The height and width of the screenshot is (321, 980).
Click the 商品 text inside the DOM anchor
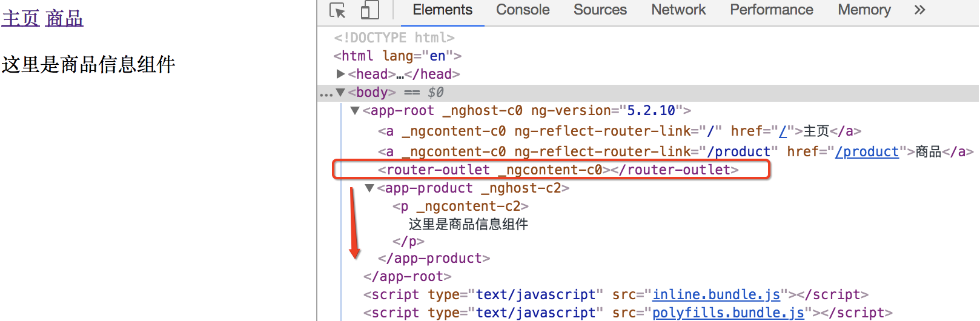click(929, 151)
